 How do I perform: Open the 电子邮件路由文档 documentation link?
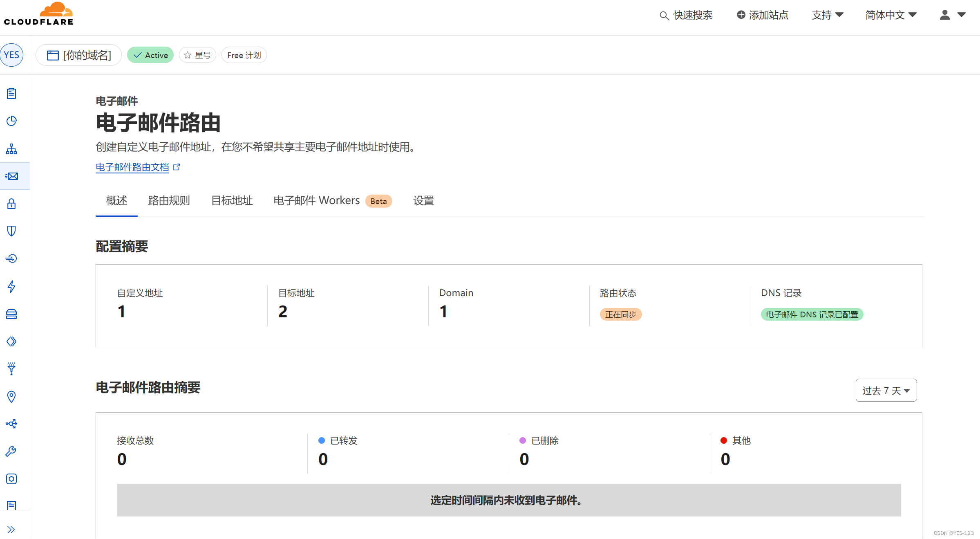click(x=132, y=167)
